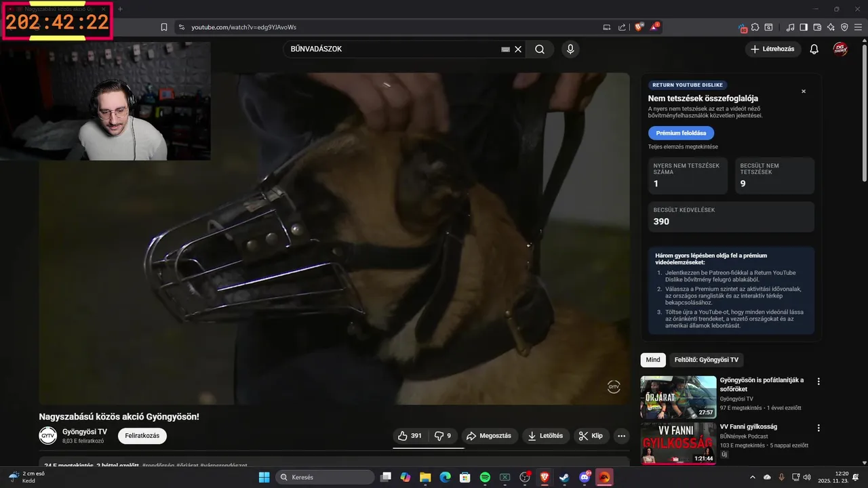The image size is (868, 488).
Task: Toggle the browser sidebar panel
Action: [x=804, y=27]
